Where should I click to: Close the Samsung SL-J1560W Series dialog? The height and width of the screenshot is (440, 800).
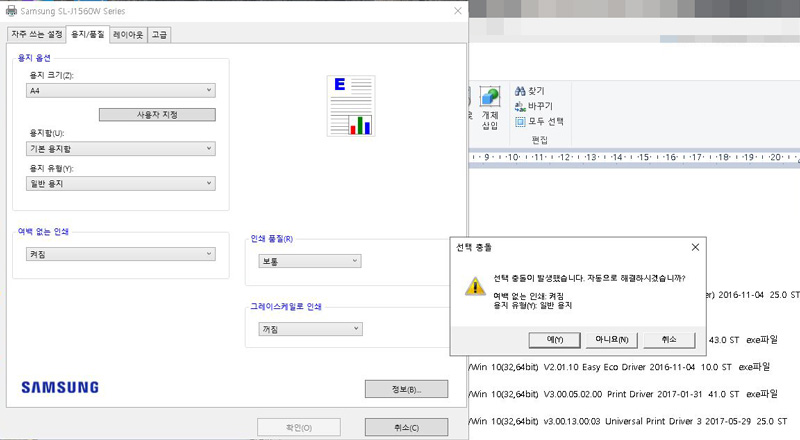458,11
